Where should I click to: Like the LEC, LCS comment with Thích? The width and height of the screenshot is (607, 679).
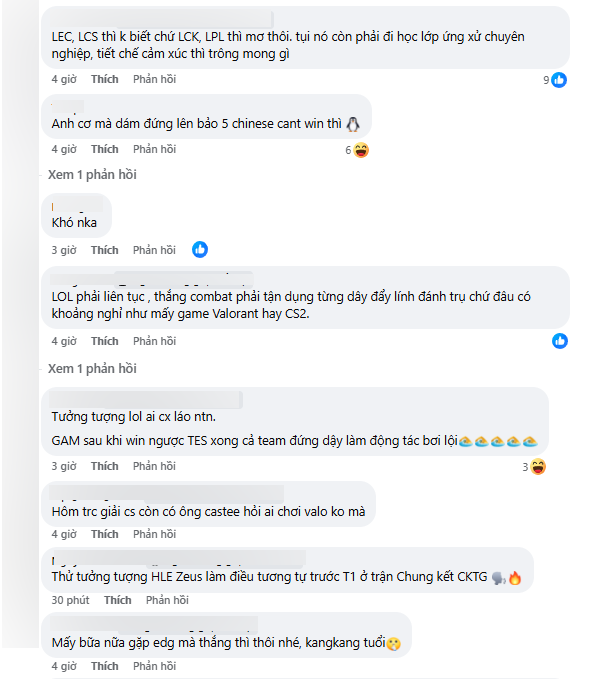(105, 79)
